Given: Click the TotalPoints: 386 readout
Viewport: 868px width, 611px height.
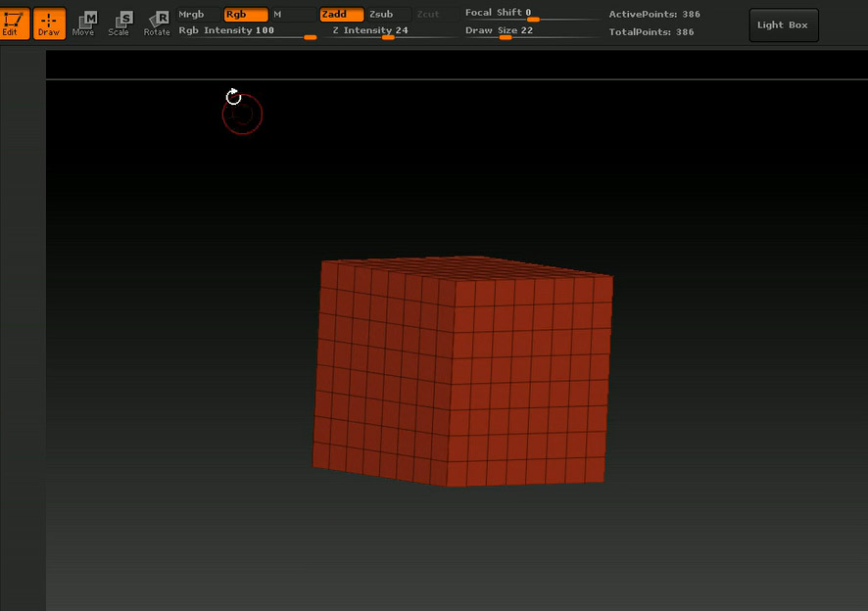Looking at the screenshot, I should (x=651, y=32).
